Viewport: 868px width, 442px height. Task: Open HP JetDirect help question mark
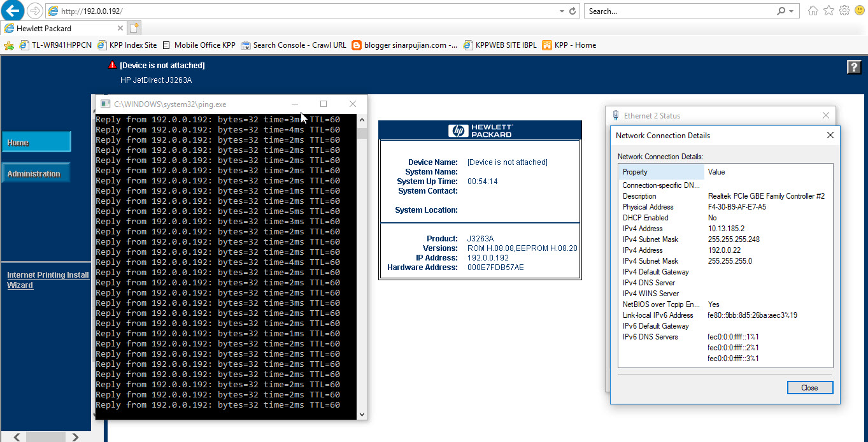click(853, 67)
